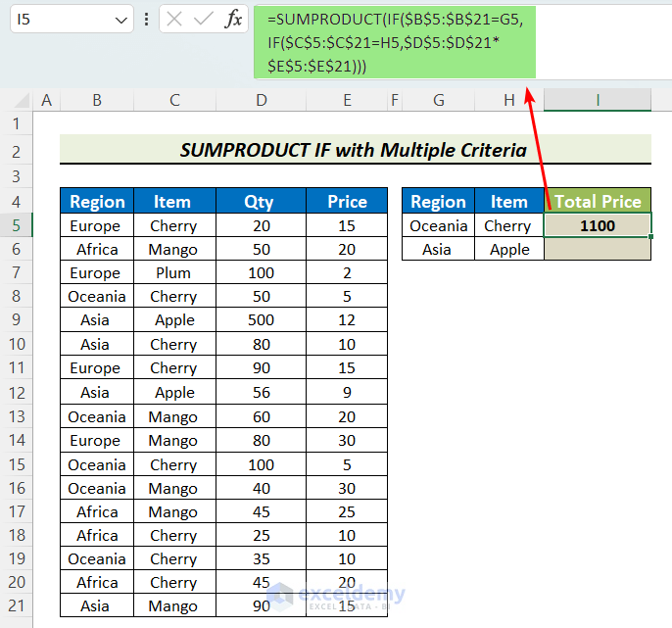
Task: Select column E header
Action: click(347, 100)
